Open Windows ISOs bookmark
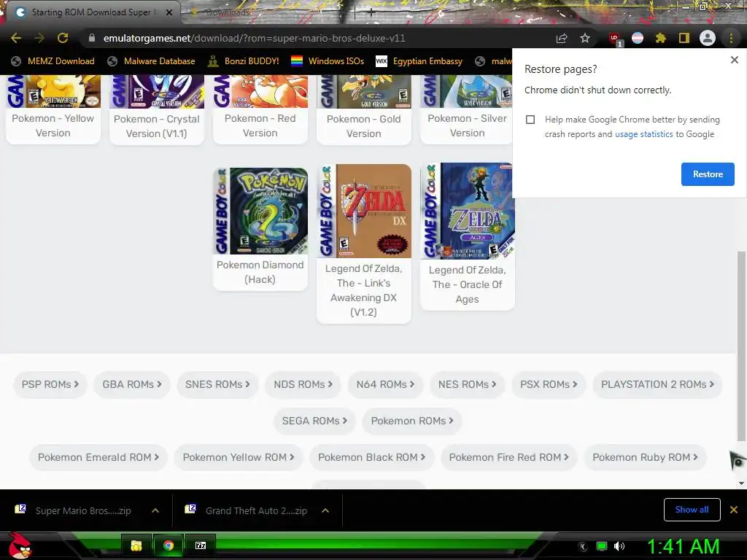Screen dimensions: 747x560 coord(328,61)
